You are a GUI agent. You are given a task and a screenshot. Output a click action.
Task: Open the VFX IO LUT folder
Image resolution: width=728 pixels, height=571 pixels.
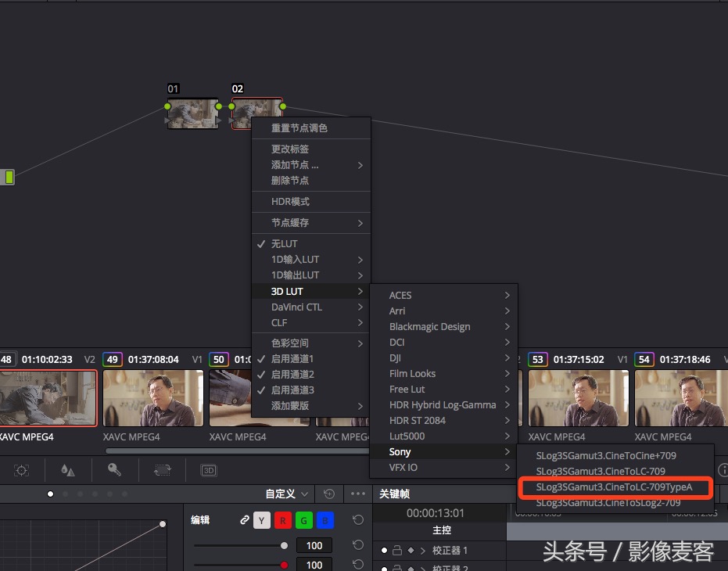[x=443, y=468]
